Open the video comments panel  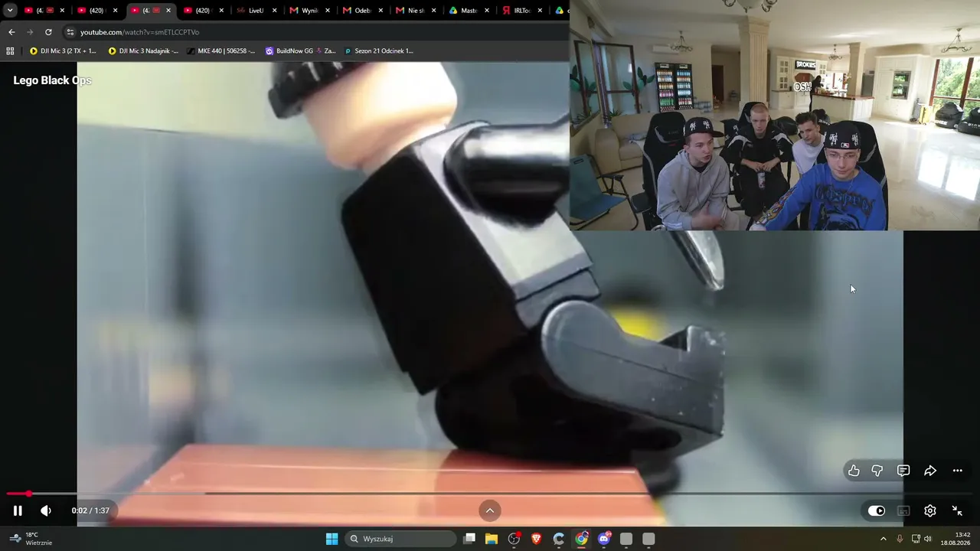(x=903, y=471)
